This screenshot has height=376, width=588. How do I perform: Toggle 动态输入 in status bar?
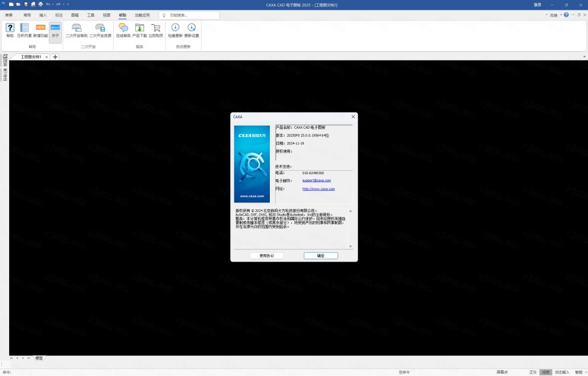[562, 372]
